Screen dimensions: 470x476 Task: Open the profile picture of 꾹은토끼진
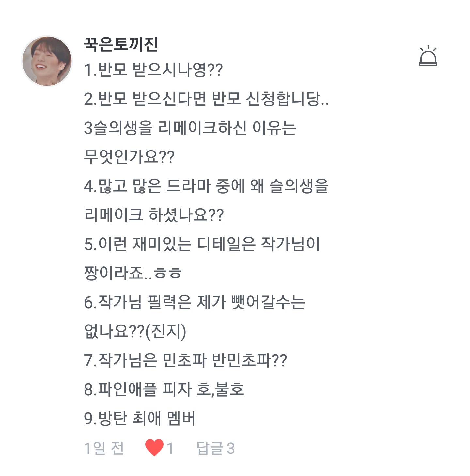point(47,61)
